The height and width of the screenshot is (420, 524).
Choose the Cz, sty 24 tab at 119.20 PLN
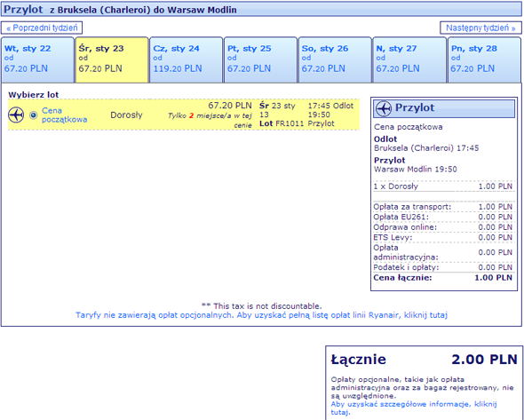tap(187, 59)
